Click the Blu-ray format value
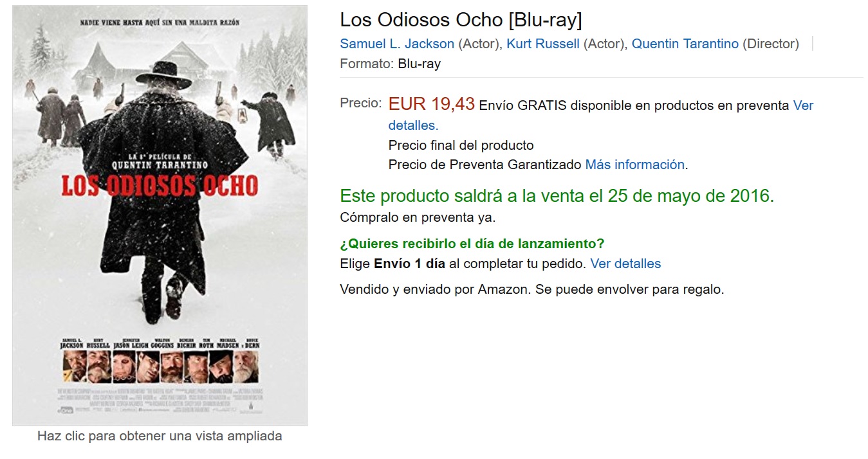The width and height of the screenshot is (868, 459). [x=419, y=64]
